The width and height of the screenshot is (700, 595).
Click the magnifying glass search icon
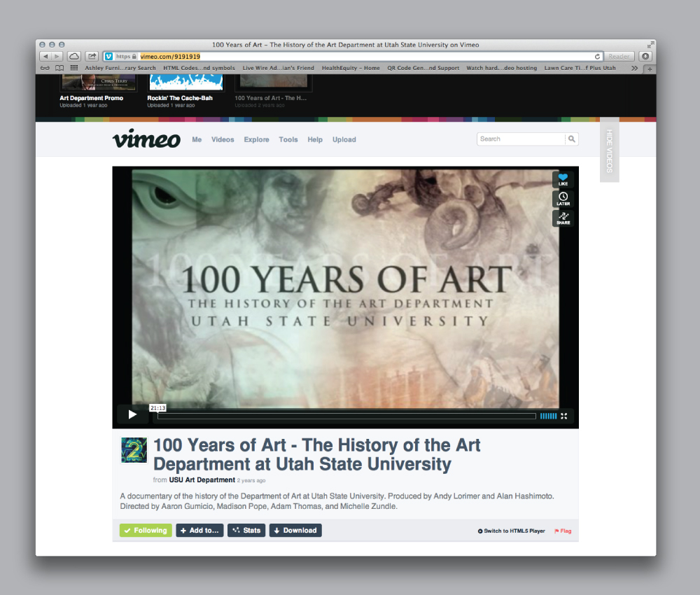pos(572,139)
